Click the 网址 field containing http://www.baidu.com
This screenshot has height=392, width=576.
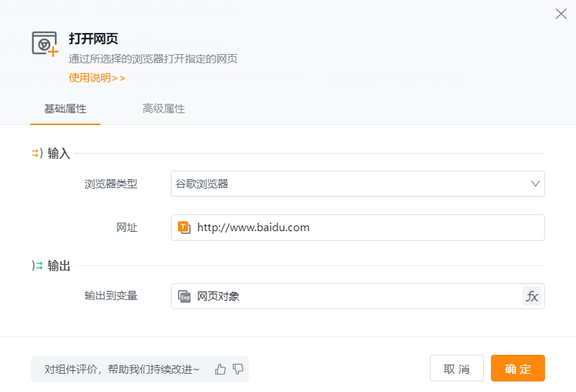click(366, 228)
